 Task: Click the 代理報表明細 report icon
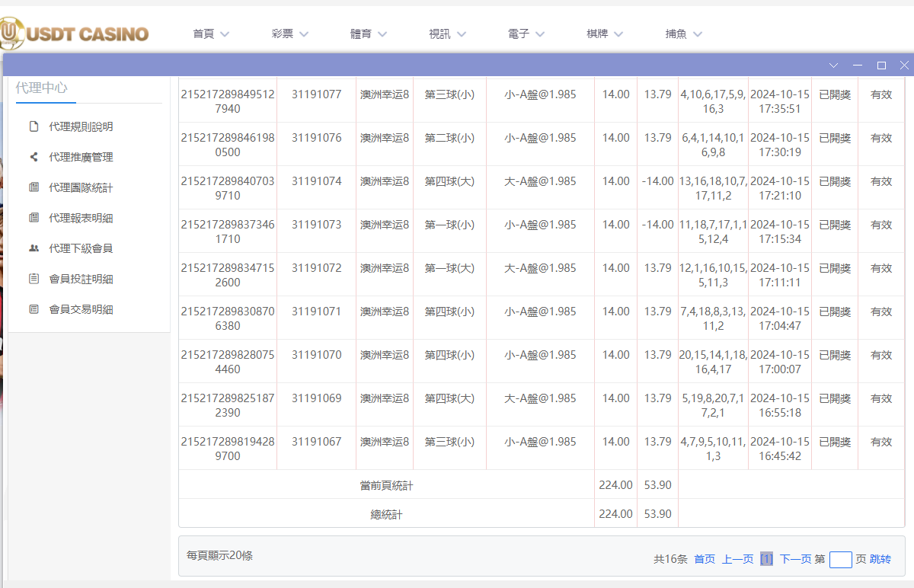(33, 218)
